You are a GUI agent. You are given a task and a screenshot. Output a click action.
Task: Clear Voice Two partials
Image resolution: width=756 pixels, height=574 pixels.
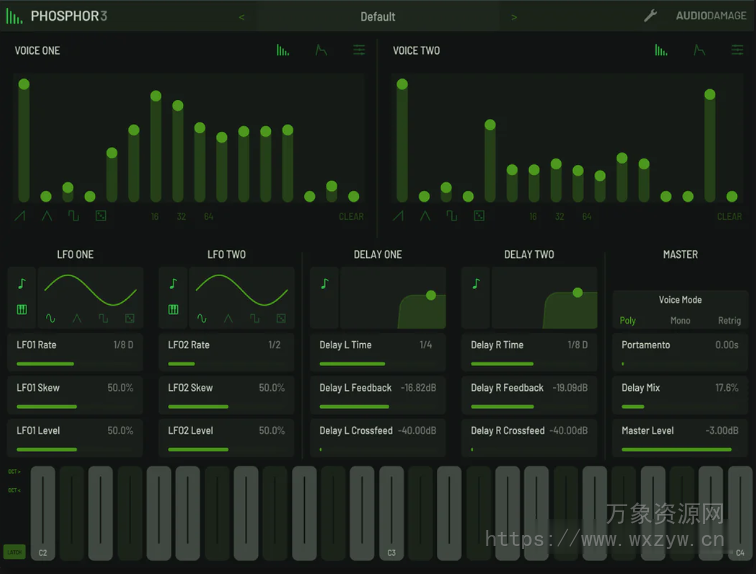[x=729, y=217]
